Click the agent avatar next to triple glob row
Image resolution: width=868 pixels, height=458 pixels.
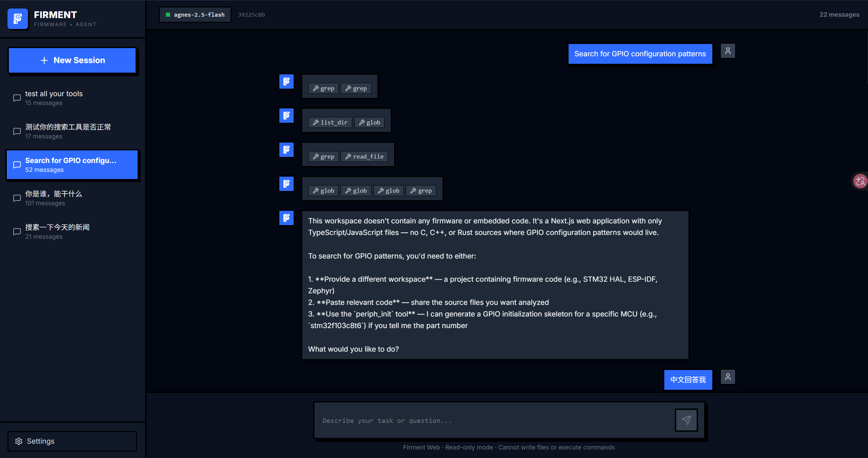pos(286,184)
